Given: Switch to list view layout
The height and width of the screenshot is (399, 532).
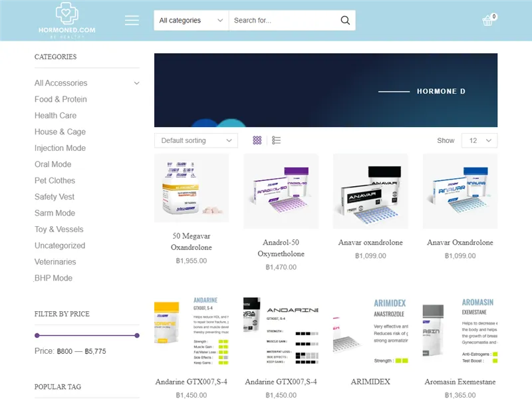Looking at the screenshot, I should tap(277, 140).
